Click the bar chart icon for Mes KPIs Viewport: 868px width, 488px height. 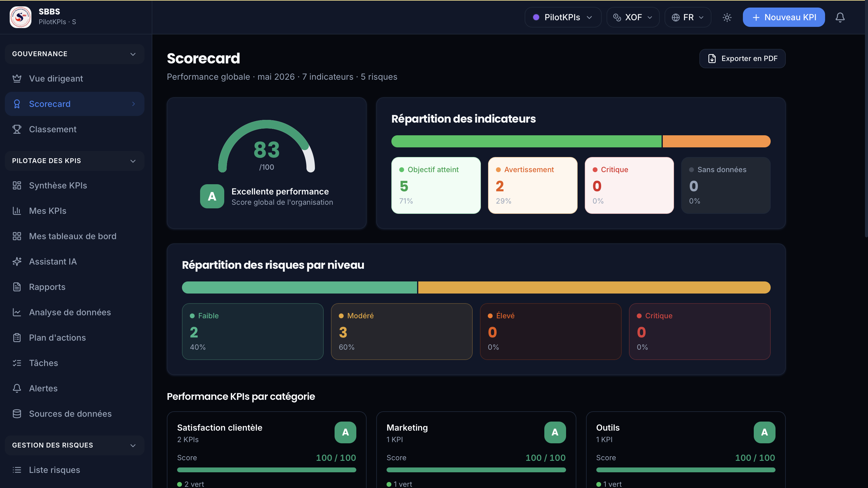point(17,211)
